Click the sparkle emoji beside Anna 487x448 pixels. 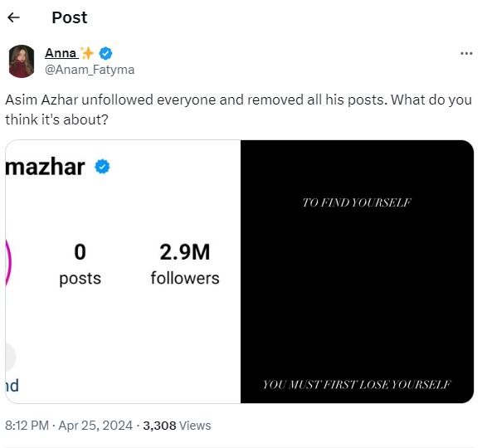pyautogui.click(x=86, y=53)
